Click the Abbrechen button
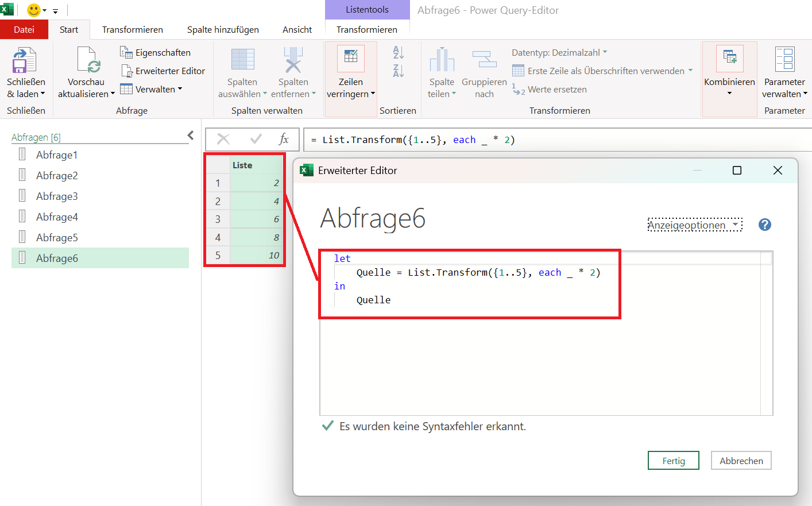The image size is (812, 506). 741,461
